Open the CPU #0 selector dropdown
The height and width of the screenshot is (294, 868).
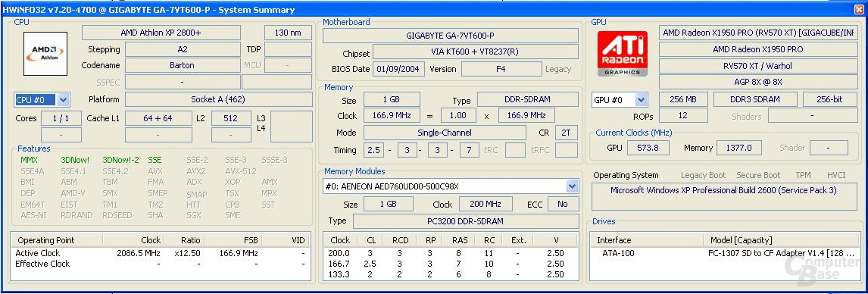(63, 100)
